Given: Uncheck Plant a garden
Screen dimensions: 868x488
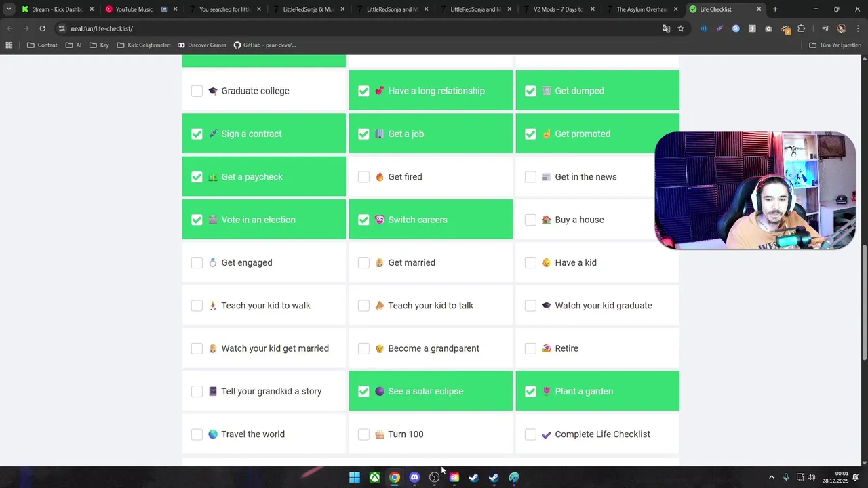Looking at the screenshot, I should 530,391.
